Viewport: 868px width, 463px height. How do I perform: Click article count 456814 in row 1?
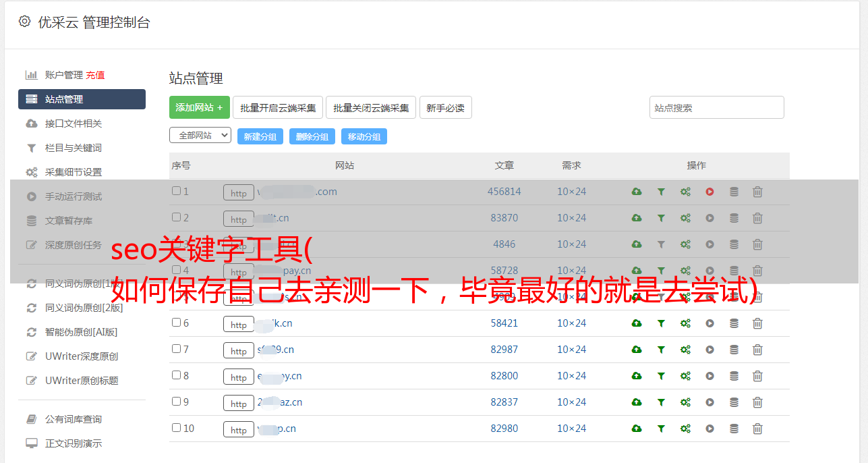[504, 192]
